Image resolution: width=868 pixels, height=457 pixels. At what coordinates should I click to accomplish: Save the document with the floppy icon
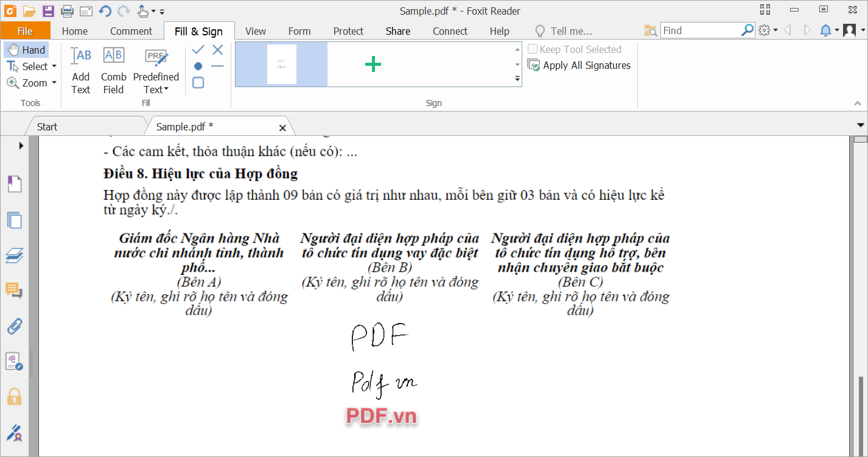click(48, 10)
